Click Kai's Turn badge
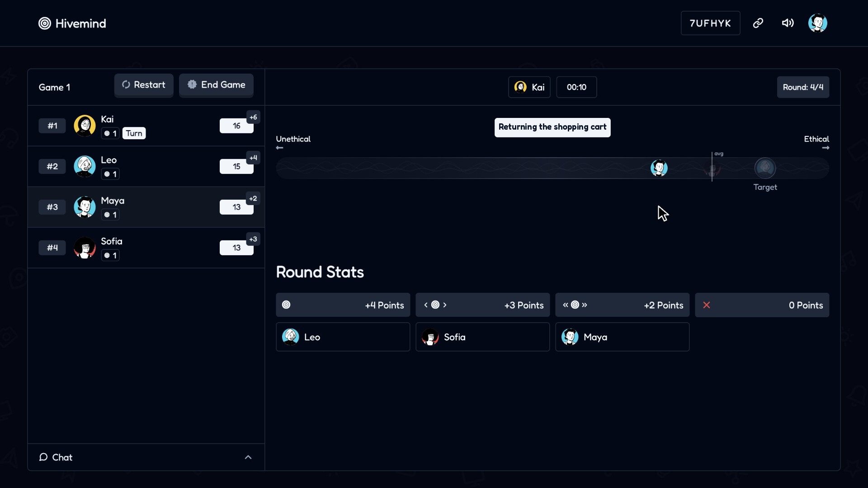 [x=134, y=133]
